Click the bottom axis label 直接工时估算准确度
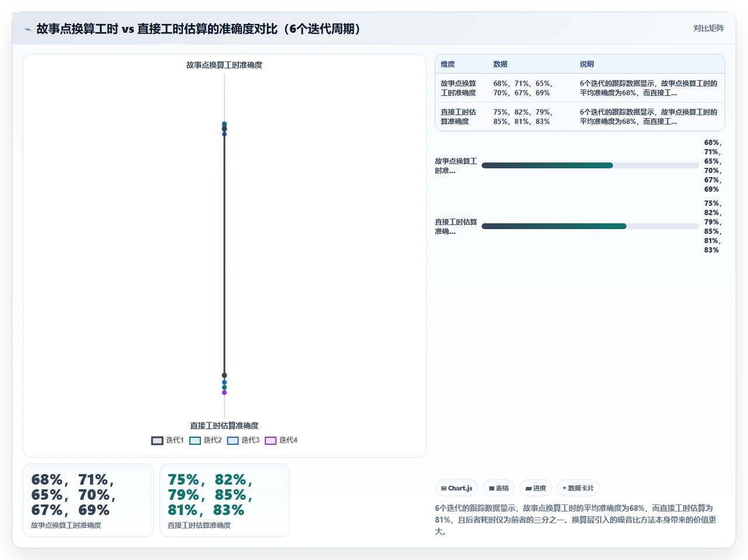 click(224, 426)
